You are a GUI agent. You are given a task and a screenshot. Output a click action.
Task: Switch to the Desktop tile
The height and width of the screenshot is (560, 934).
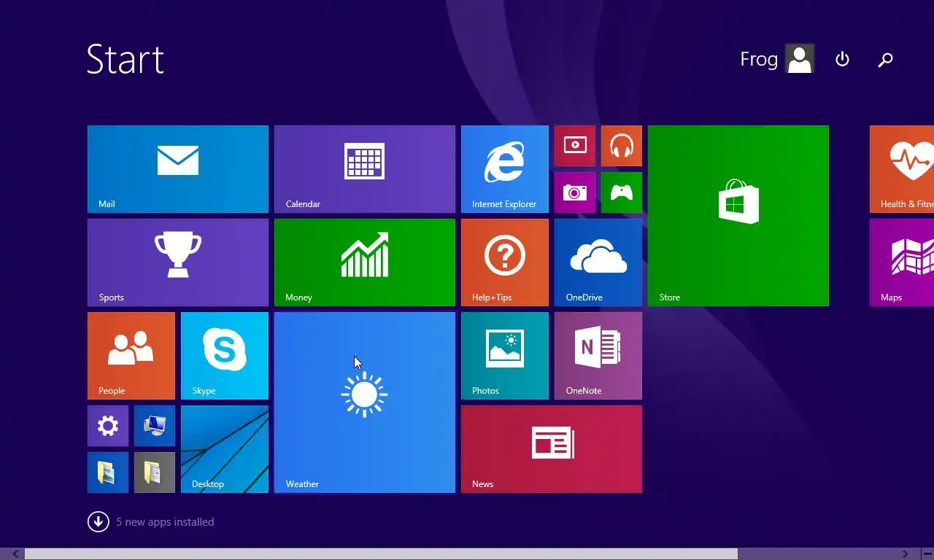point(225,449)
